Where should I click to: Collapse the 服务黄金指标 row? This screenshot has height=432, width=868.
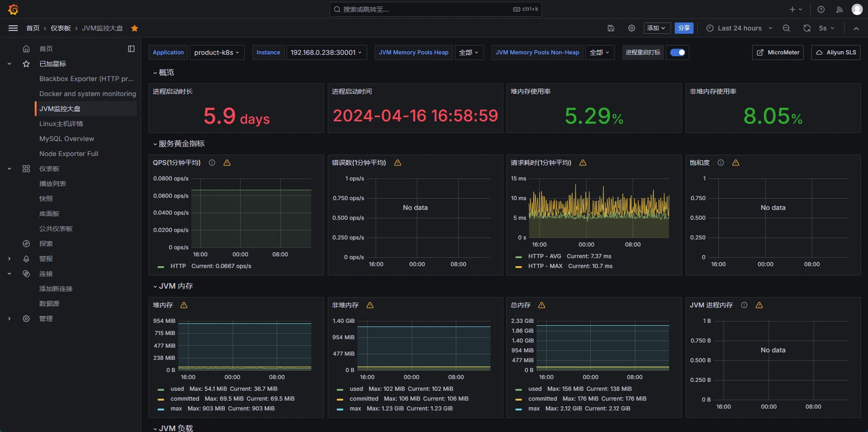[179, 144]
